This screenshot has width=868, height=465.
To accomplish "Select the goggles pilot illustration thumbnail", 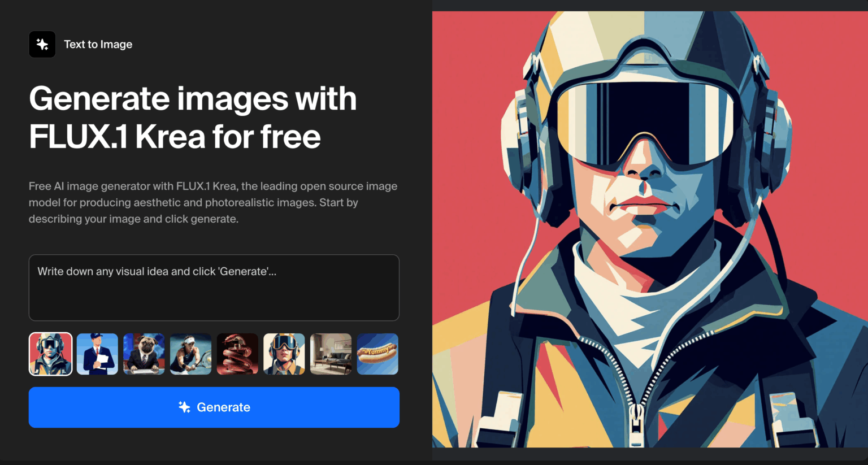I will pos(284,354).
